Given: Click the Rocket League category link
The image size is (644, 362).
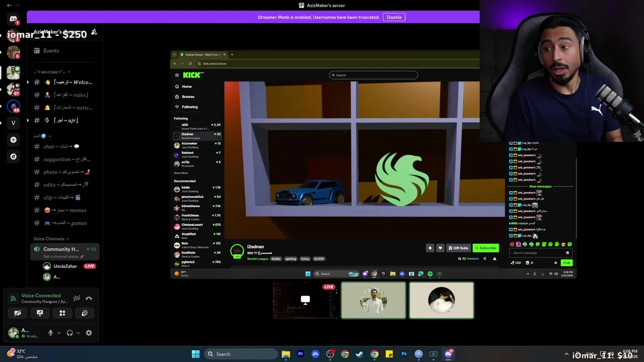Looking at the screenshot, I should tap(258, 259).
